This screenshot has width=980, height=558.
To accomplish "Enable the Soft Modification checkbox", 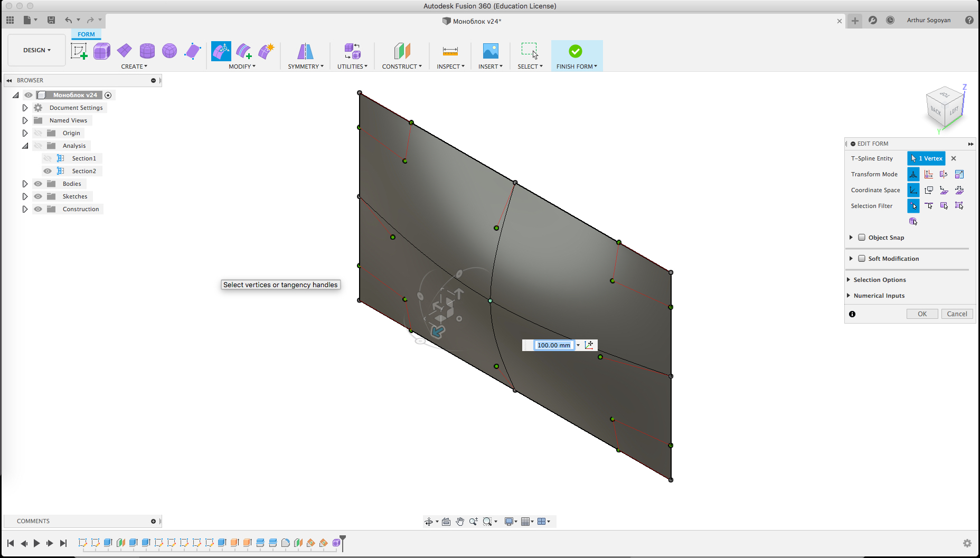I will [x=862, y=258].
